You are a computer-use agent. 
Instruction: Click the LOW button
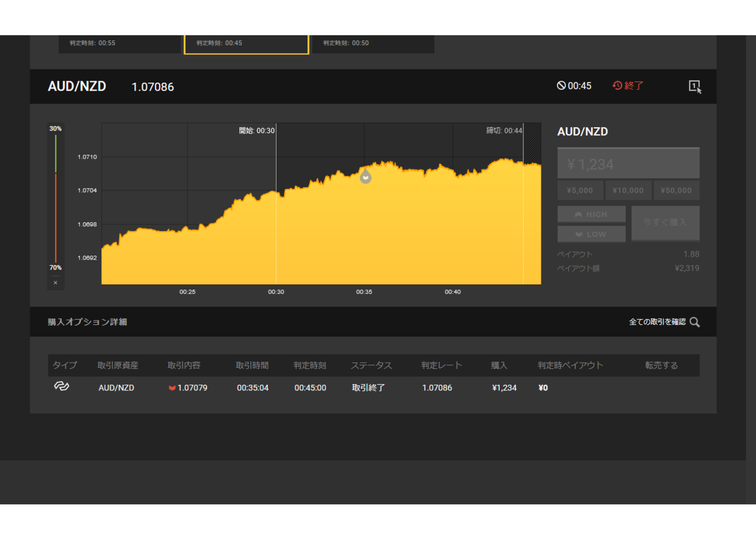click(x=592, y=234)
